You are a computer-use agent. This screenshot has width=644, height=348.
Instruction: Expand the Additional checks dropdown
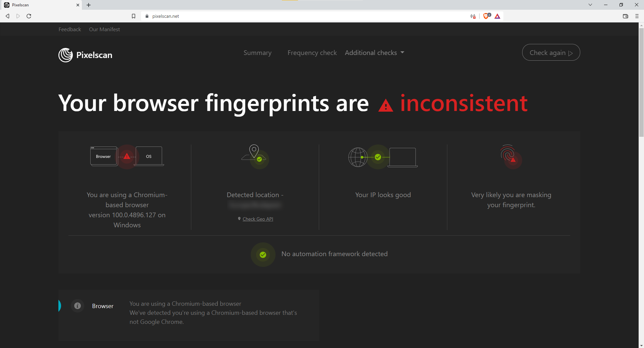(x=375, y=53)
